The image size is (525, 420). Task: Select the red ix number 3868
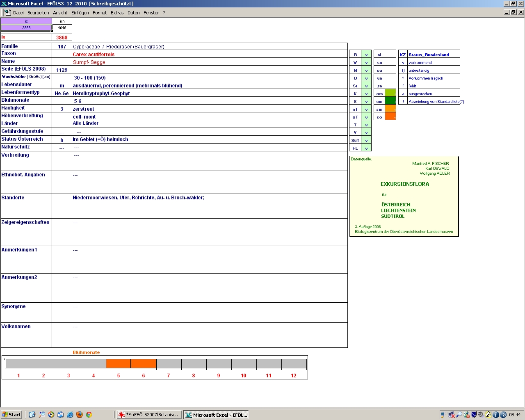[x=62, y=37]
